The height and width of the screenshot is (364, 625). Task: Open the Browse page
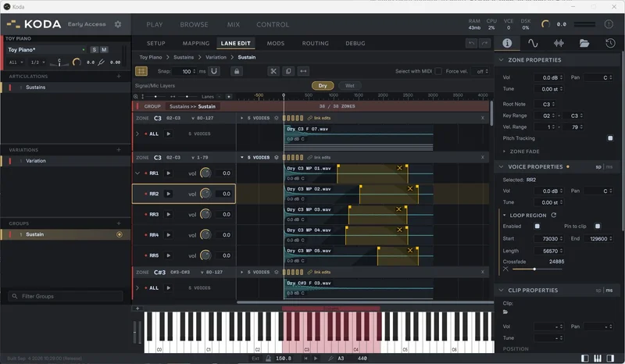coord(194,24)
